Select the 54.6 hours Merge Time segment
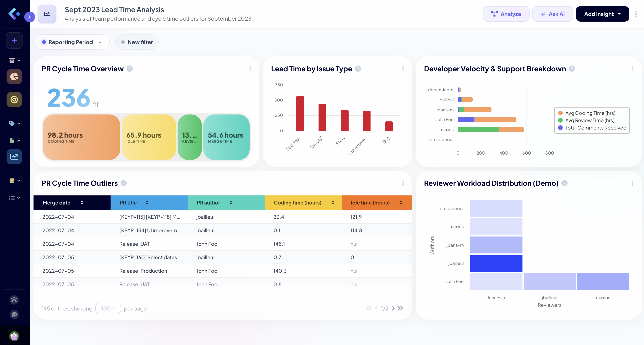This screenshot has height=345, width=644. point(226,137)
